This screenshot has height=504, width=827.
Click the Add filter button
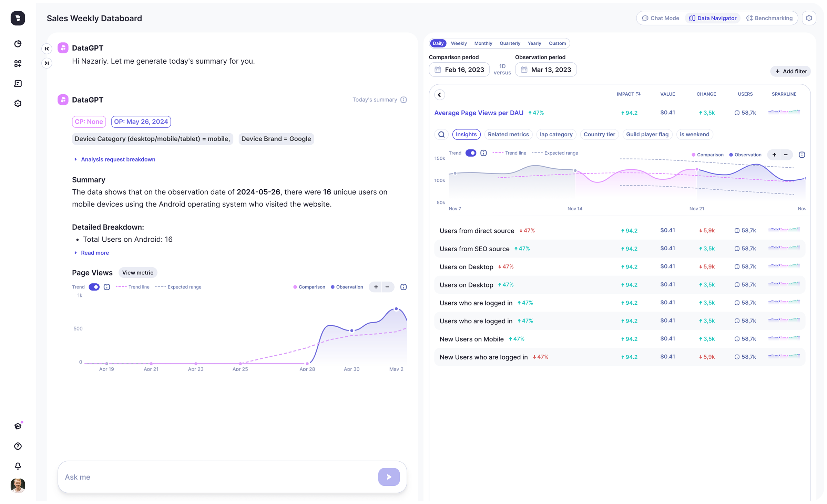(791, 71)
